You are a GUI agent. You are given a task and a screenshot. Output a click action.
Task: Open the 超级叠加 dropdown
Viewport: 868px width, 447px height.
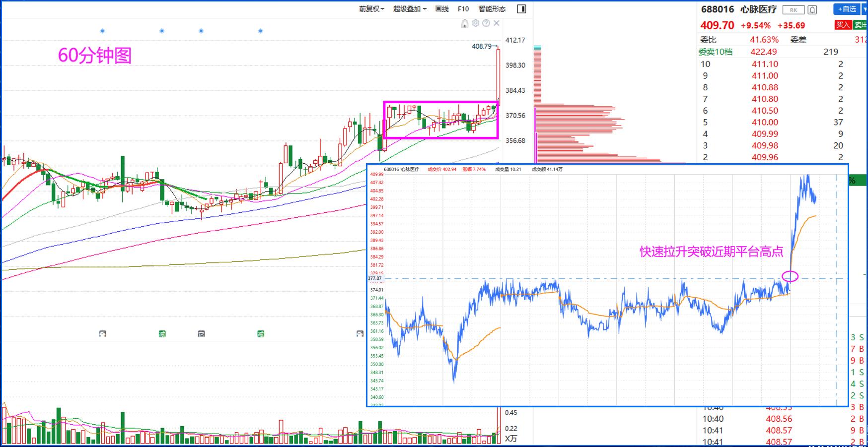[410, 9]
